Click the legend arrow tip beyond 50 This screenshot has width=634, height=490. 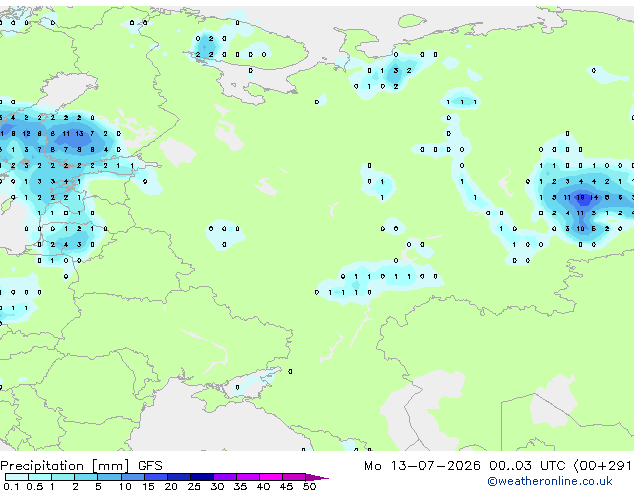[317, 477]
